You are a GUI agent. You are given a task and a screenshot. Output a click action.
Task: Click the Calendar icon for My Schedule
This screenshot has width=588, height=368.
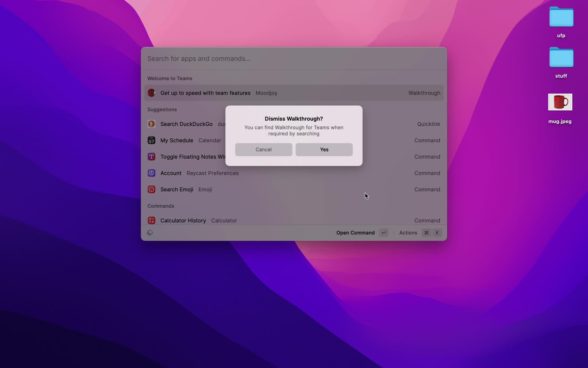pyautogui.click(x=151, y=140)
